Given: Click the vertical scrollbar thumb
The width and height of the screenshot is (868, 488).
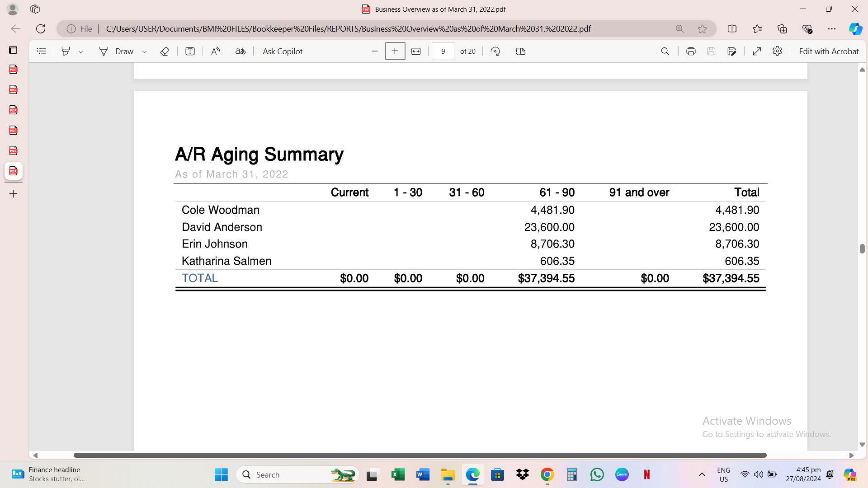Looking at the screenshot, I should point(862,249).
